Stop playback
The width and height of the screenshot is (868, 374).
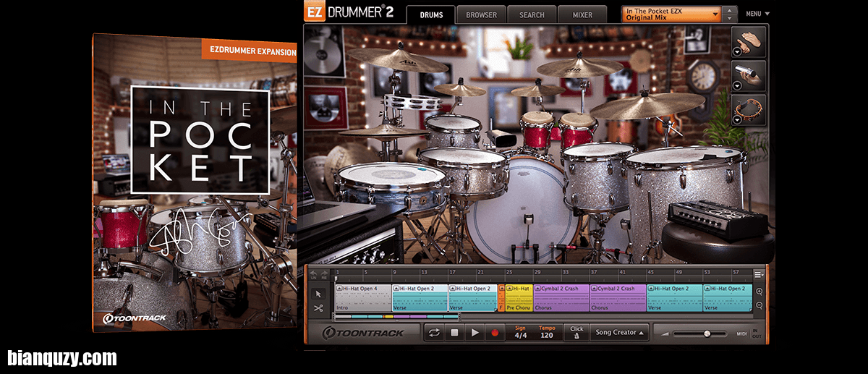click(x=455, y=333)
